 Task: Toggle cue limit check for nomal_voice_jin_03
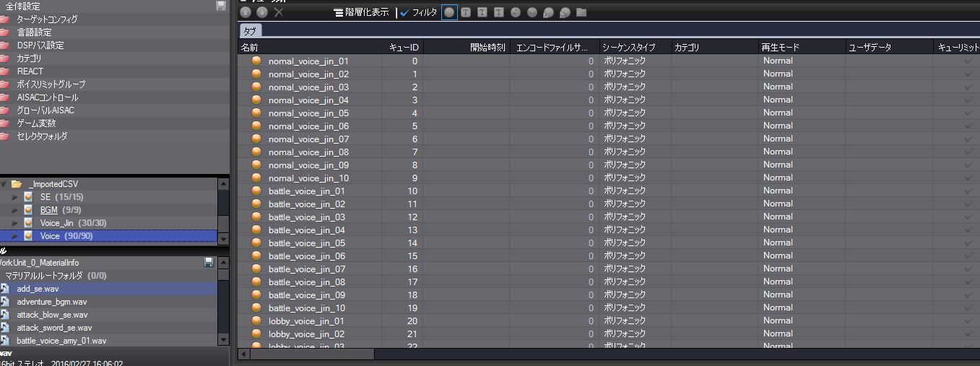(x=968, y=87)
